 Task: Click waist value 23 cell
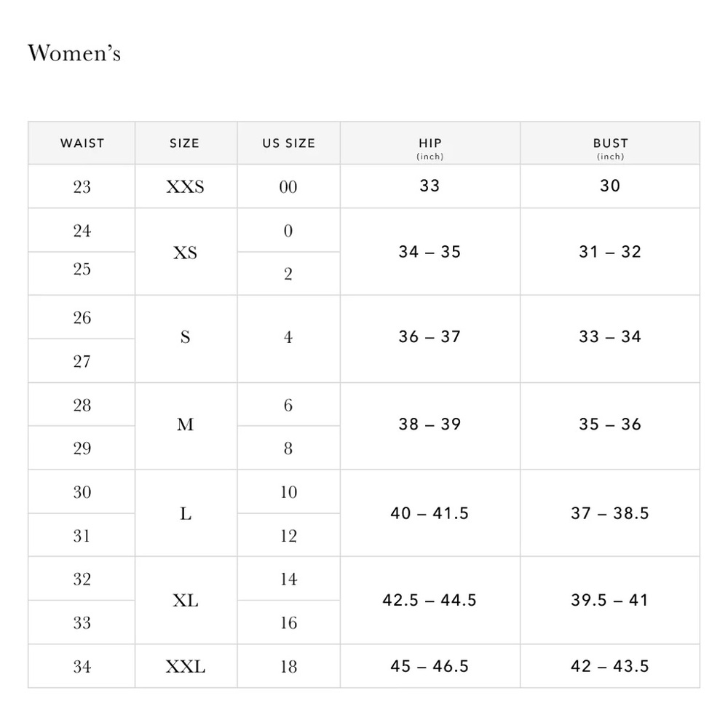click(x=82, y=186)
